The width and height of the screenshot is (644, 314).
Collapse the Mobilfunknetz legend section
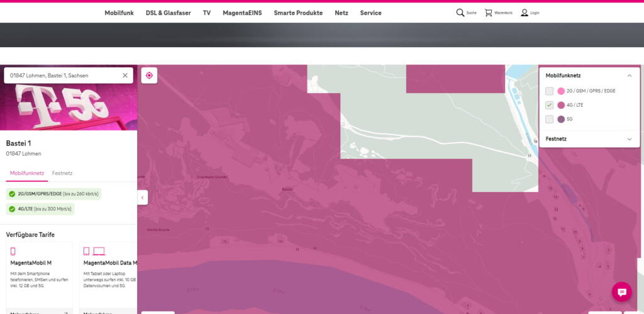pos(629,75)
